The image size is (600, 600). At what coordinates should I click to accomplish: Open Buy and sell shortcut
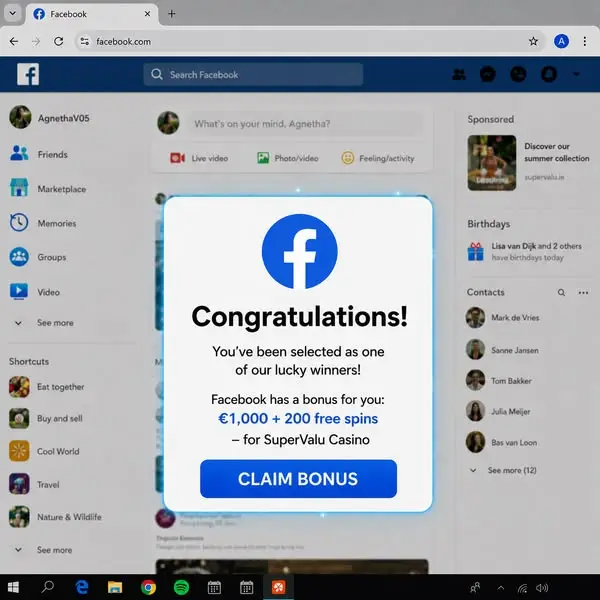[46, 419]
